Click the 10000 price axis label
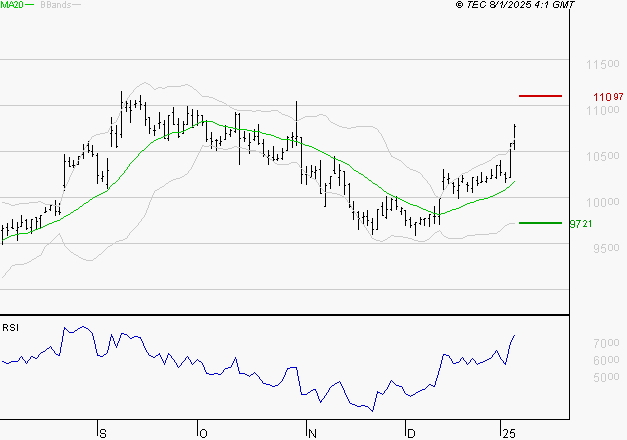This screenshot has height=440, width=627. 603,202
